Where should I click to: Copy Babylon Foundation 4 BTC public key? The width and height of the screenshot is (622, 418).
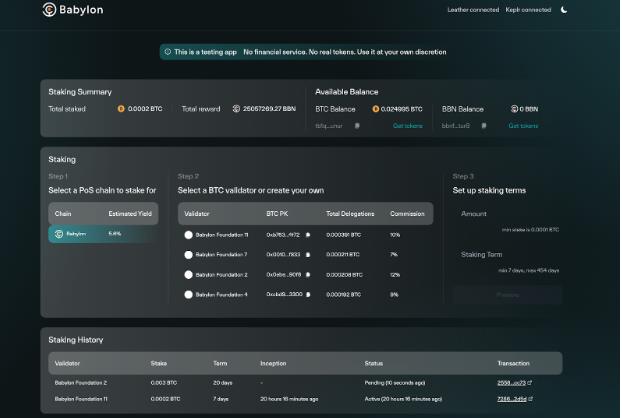point(308,294)
